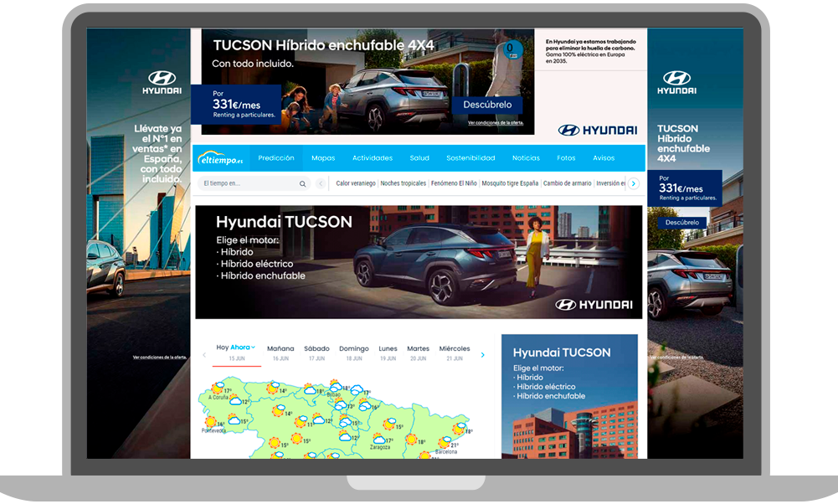The height and width of the screenshot is (504, 838).
Task: Open the Predicción menu
Action: (275, 158)
